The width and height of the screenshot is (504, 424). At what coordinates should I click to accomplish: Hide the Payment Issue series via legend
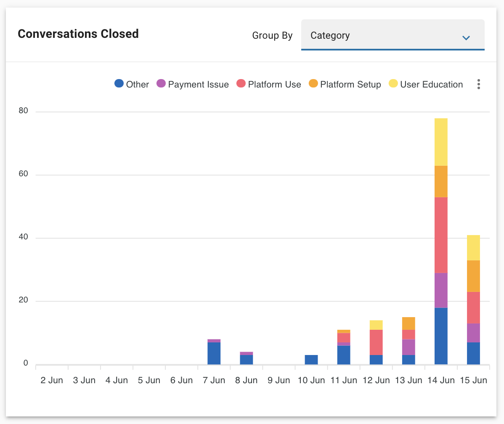coord(198,85)
